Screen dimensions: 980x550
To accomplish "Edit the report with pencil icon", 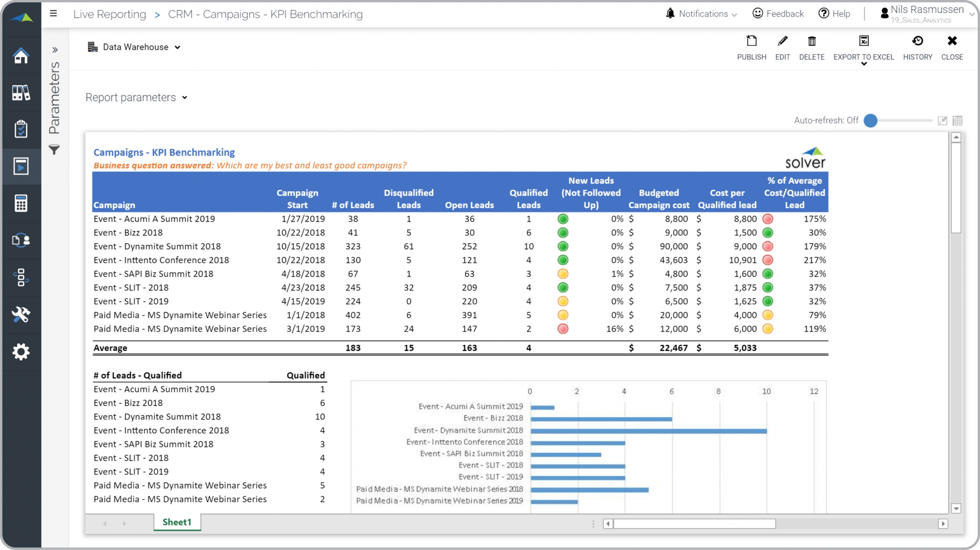I will tap(782, 48).
